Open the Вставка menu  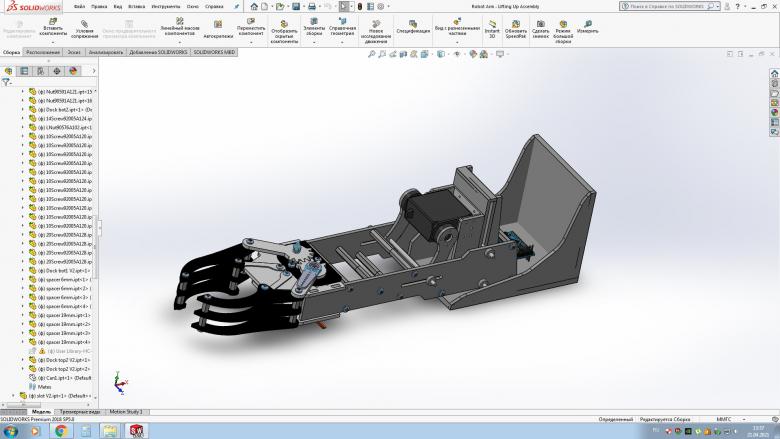136,6
